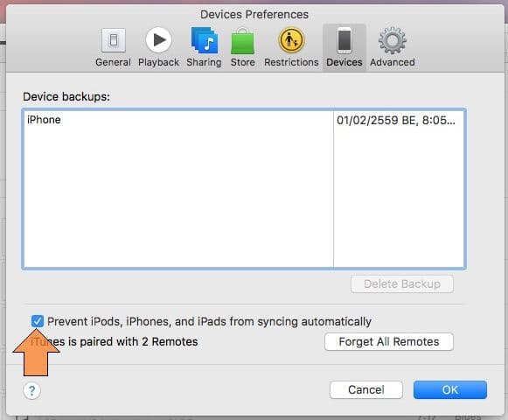Click Forget All Remotes button
Image resolution: width=508 pixels, height=420 pixels.
pos(389,342)
